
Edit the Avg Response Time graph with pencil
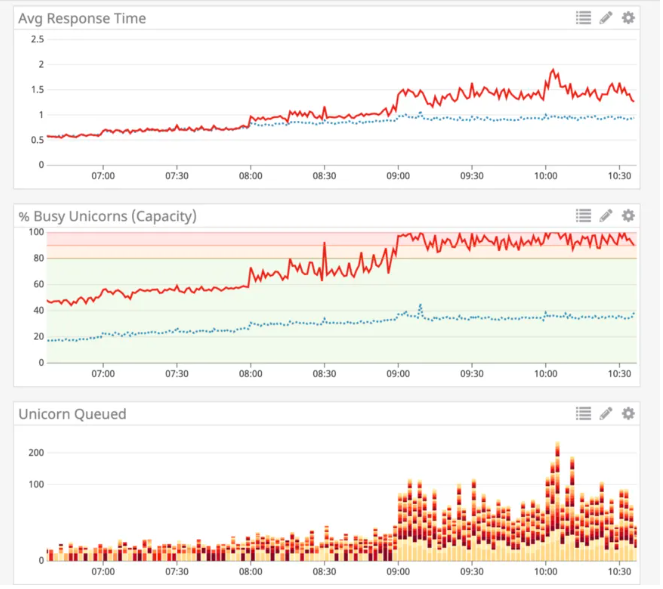click(x=606, y=18)
